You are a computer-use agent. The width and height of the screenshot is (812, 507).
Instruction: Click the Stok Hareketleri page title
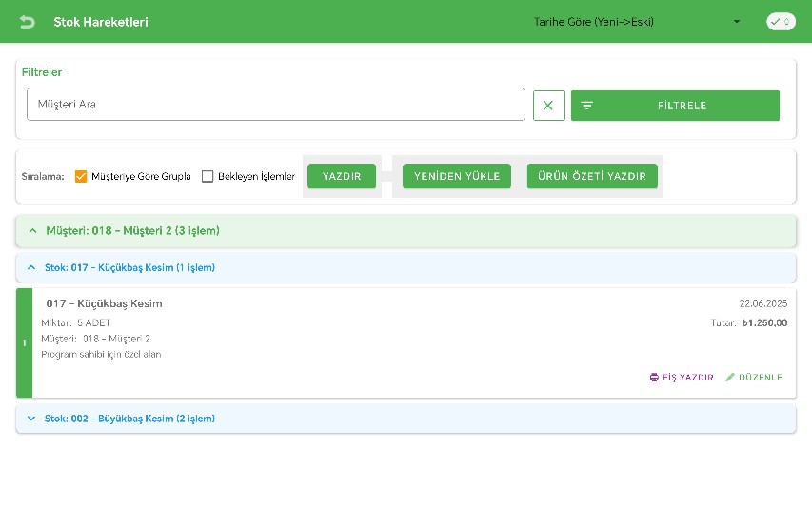[x=101, y=22]
